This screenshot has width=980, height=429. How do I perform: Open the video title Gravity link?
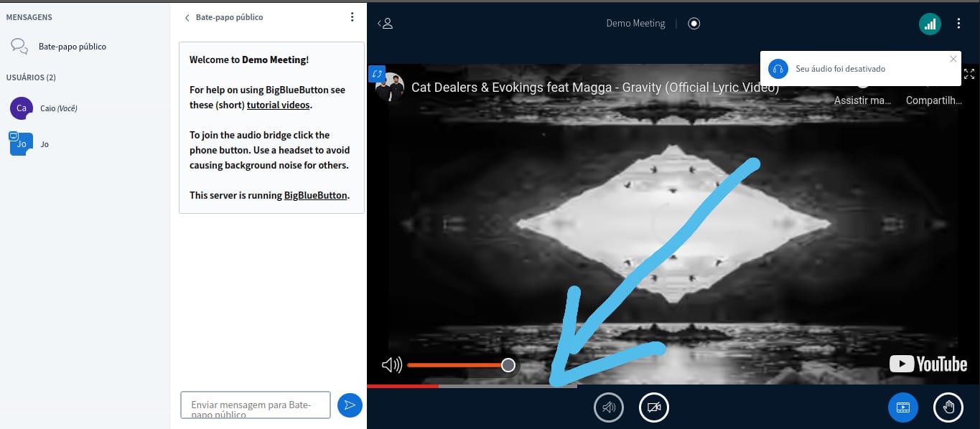[x=595, y=88]
